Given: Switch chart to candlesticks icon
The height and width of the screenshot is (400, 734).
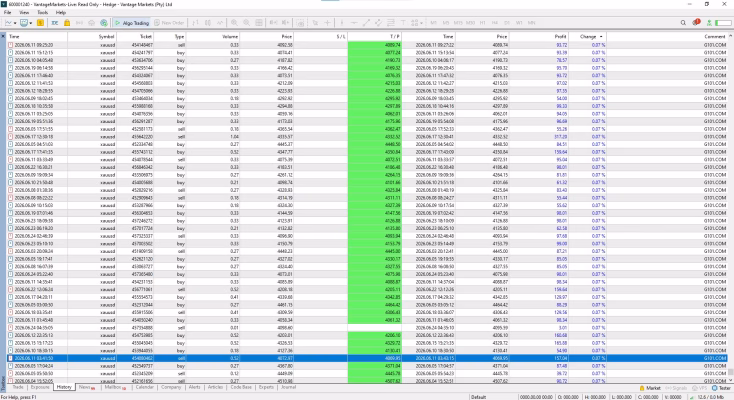Looking at the screenshot, I should coord(207,22).
